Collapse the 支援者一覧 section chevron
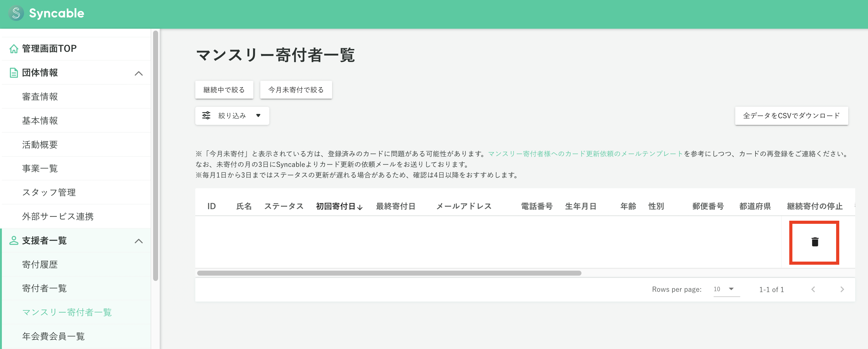 click(138, 241)
